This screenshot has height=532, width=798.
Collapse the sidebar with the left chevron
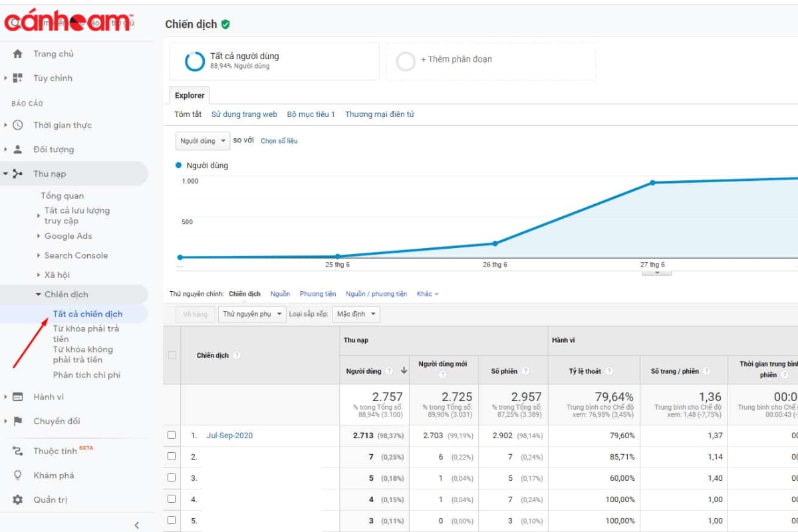[x=137, y=525]
